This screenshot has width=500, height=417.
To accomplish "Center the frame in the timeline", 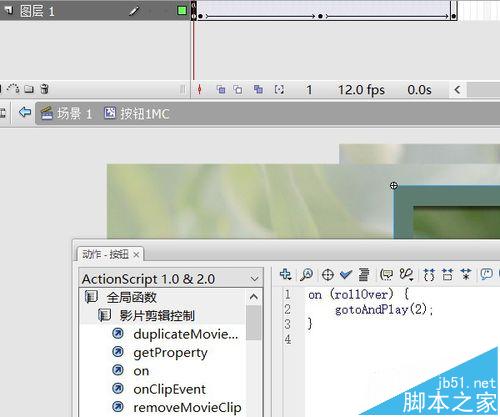I will coord(199,89).
